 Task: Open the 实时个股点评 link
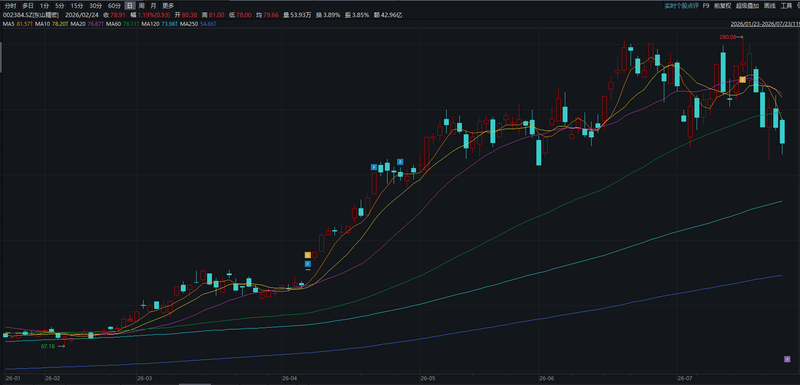pos(681,6)
